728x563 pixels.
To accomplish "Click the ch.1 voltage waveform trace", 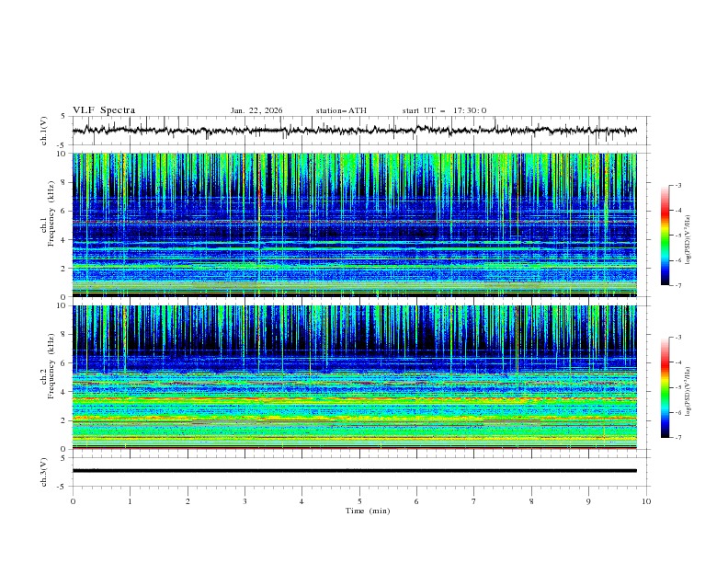I will 354,131.
